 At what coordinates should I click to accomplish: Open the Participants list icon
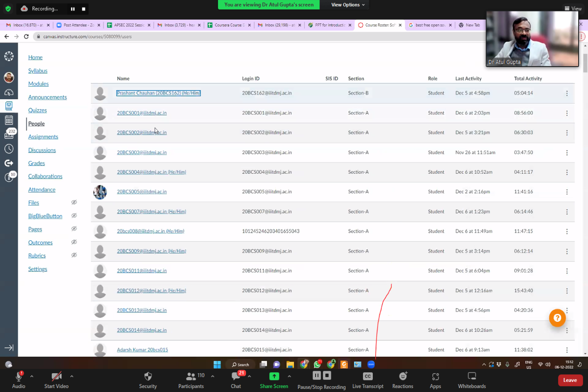coord(191,377)
